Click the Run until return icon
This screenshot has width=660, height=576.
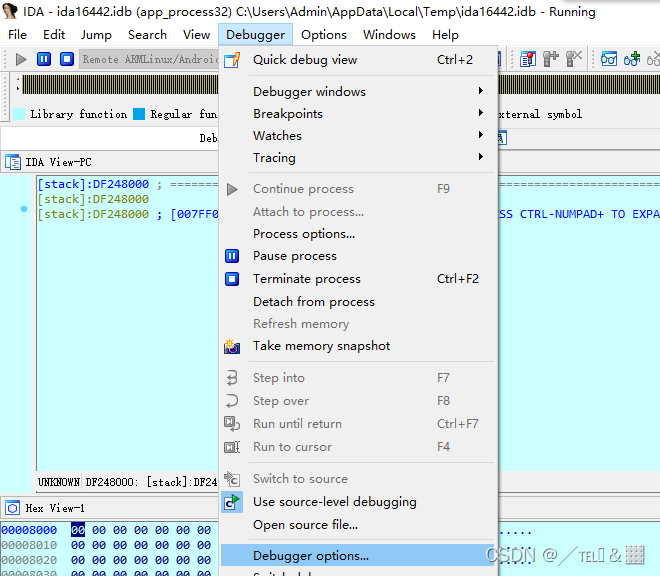[232, 424]
